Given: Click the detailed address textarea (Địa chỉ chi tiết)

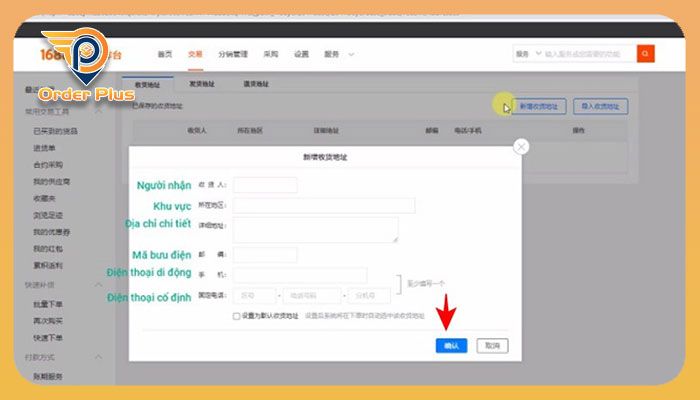Looking at the screenshot, I should tap(316, 230).
